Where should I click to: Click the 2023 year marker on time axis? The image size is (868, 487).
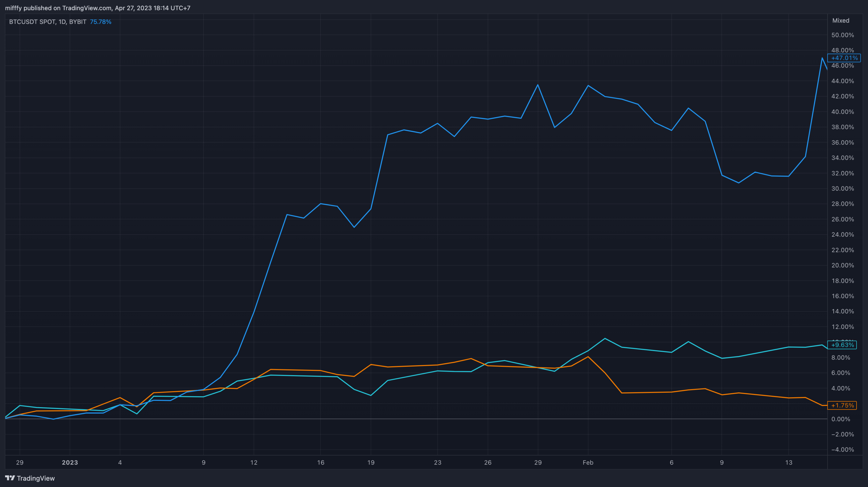[x=70, y=462]
